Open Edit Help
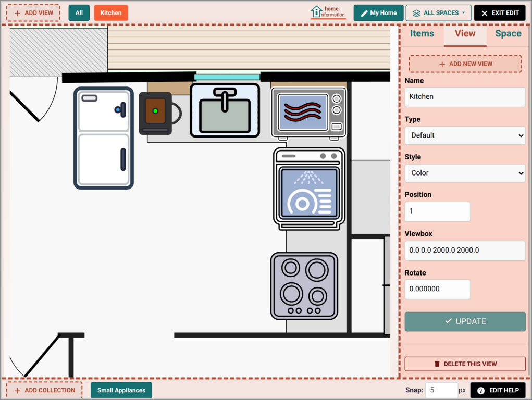The image size is (532, 400). [x=498, y=390]
